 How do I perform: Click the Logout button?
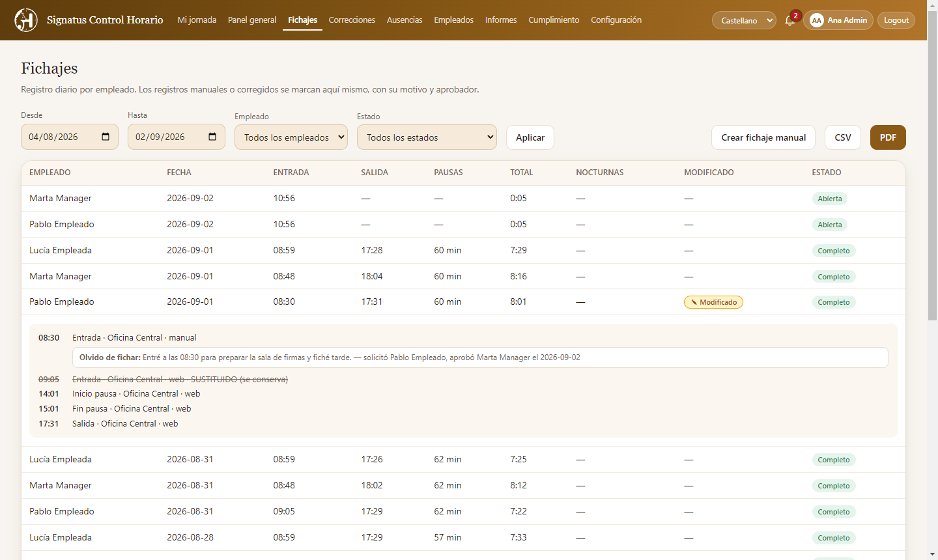(x=896, y=20)
